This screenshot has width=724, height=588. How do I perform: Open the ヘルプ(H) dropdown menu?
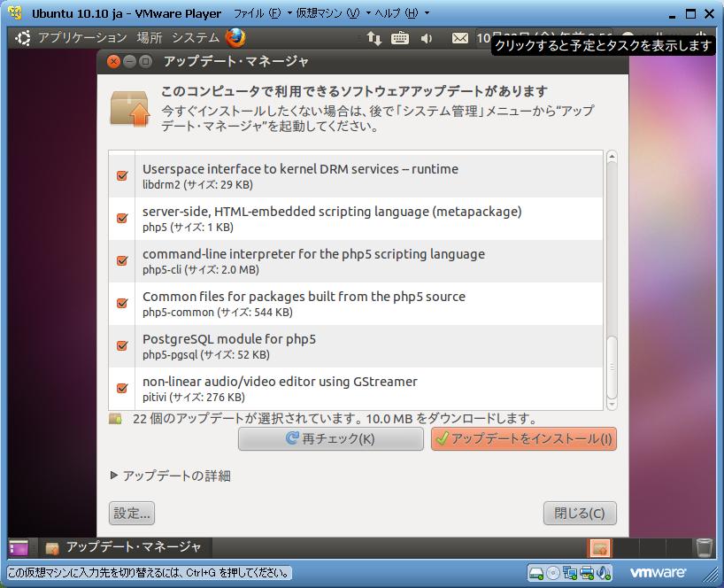point(402,13)
